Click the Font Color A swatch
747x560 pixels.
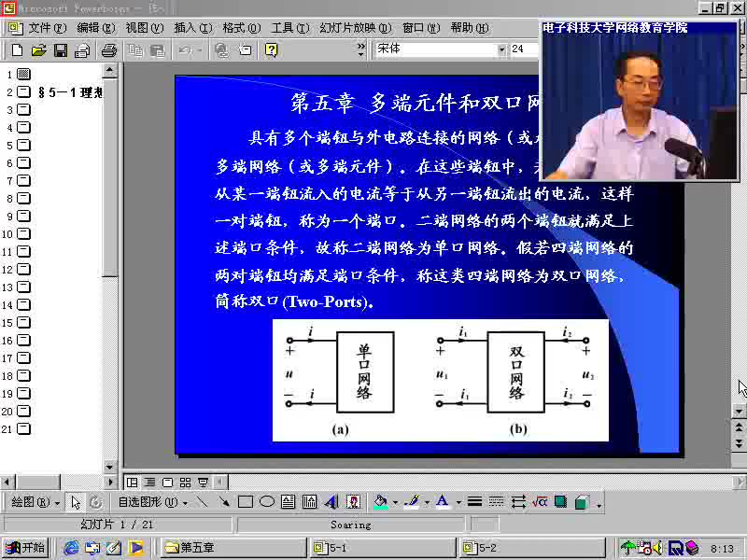(443, 502)
